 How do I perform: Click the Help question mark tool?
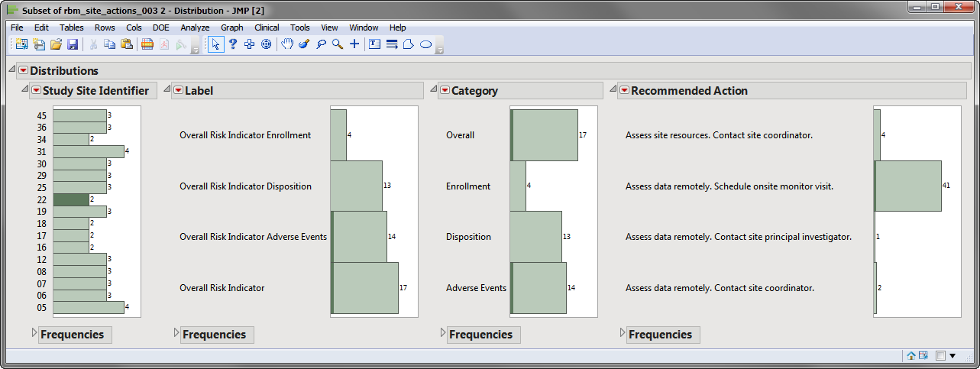click(x=233, y=44)
